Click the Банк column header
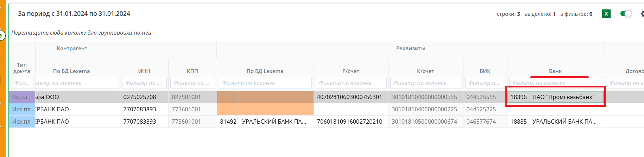The height and width of the screenshot is (157, 644). point(555,71)
